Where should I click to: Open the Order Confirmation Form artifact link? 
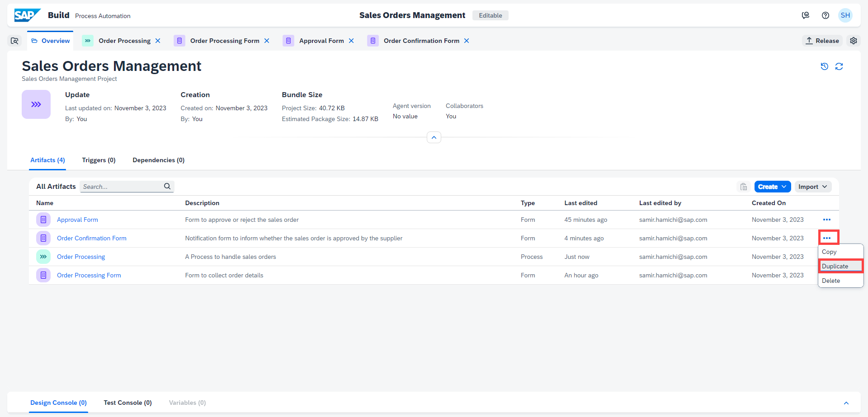(x=92, y=238)
